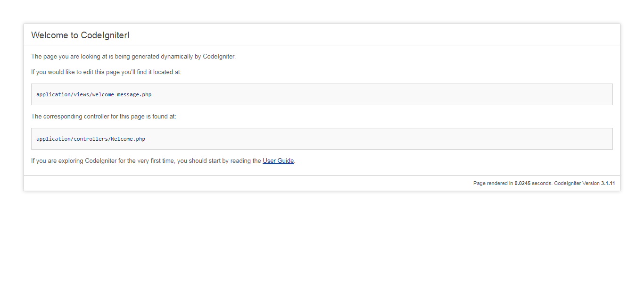Image resolution: width=644 pixels, height=295 pixels.
Task: Click the word "Welcome" in the page heading
Action: tap(46, 35)
